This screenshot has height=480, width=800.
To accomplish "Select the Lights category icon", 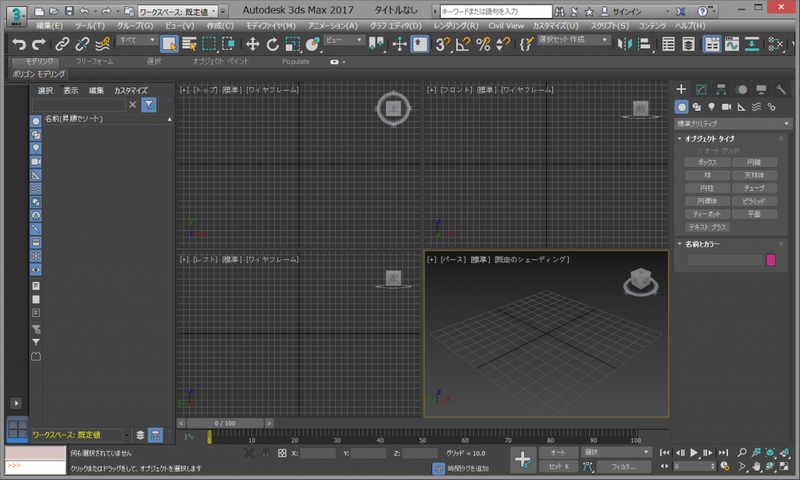I will [x=711, y=107].
